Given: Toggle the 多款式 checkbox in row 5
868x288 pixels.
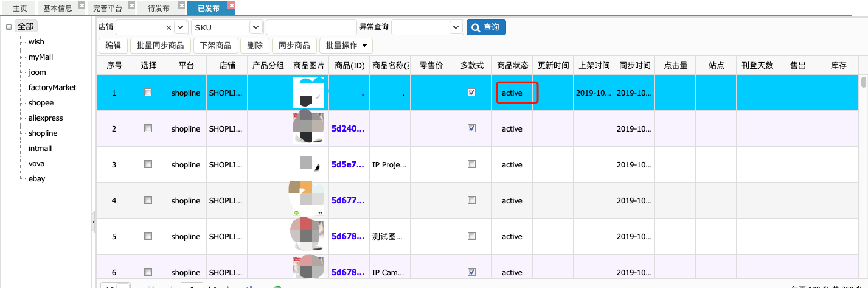Looking at the screenshot, I should pyautogui.click(x=471, y=236).
